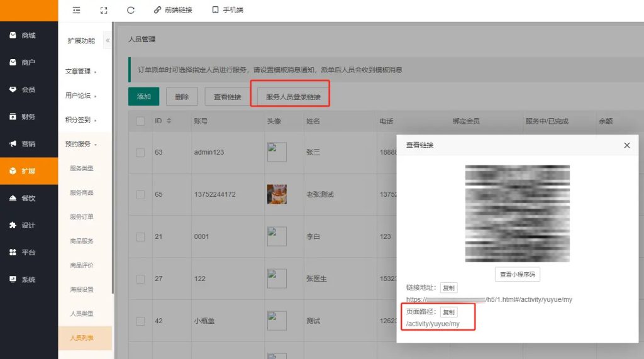The height and width of the screenshot is (359, 644).
Task: Click 查看小程序码 button in dialog
Action: click(x=518, y=274)
